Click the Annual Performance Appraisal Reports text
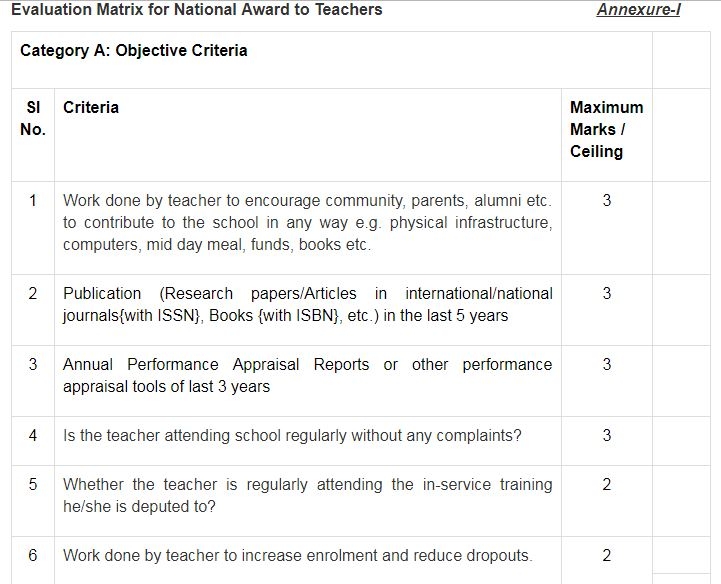The image size is (721, 584). 307,375
